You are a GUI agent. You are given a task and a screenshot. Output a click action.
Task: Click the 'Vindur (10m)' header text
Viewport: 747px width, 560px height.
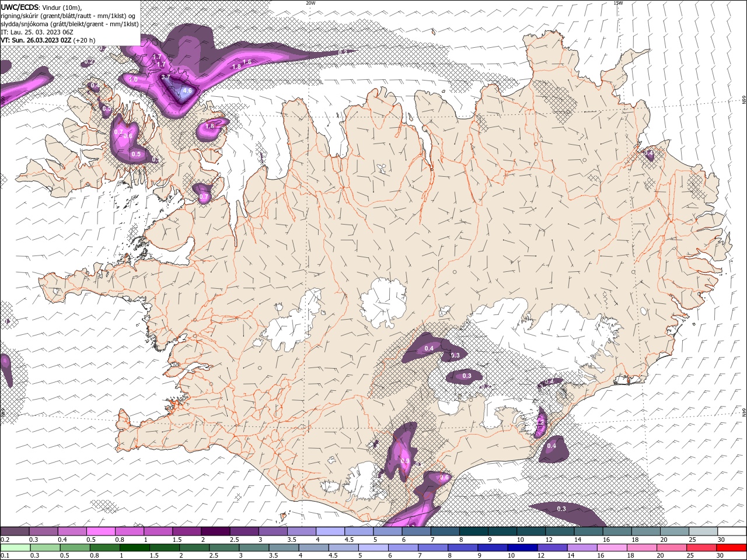click(x=62, y=7)
